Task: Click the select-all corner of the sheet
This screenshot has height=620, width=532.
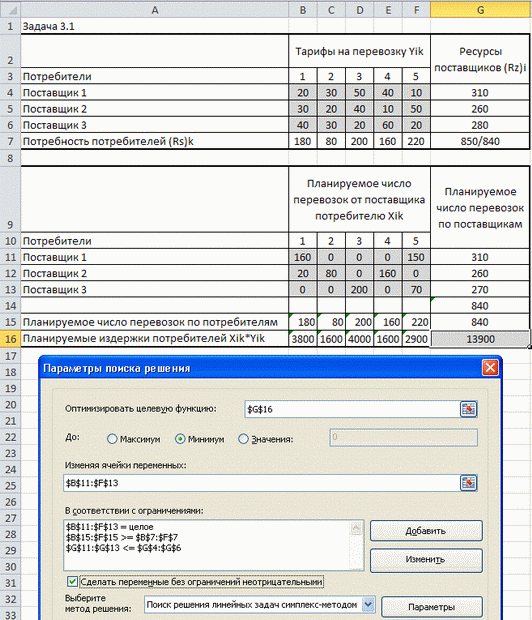Action: pos(10,10)
